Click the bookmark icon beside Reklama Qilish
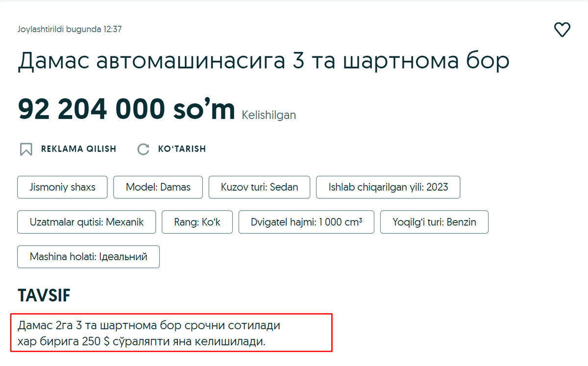588x366 pixels. [26, 149]
